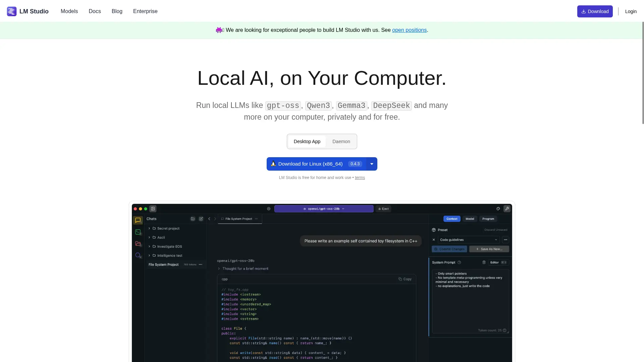This screenshot has width=644, height=362.
Task: Open the theme palette picker
Action: click(498, 208)
